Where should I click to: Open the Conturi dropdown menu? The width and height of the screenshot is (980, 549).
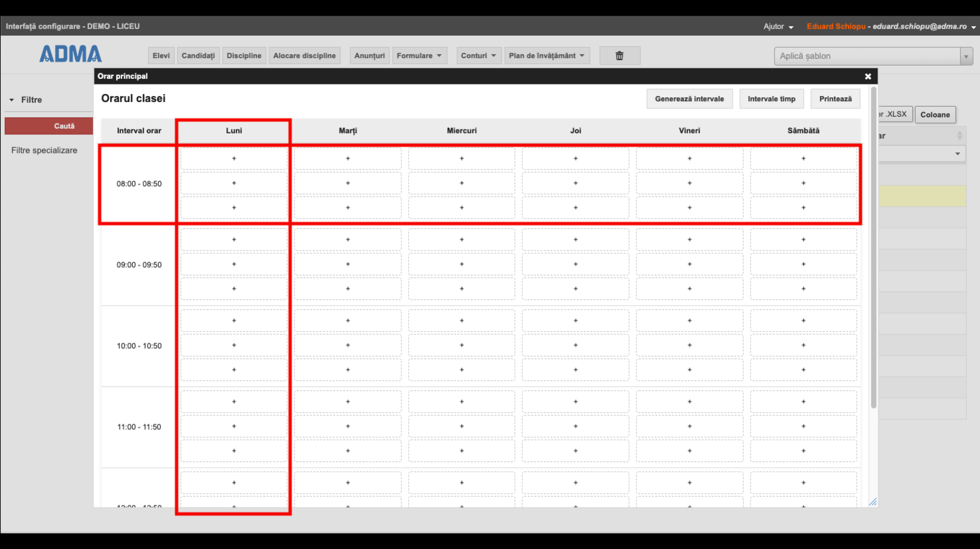478,56
